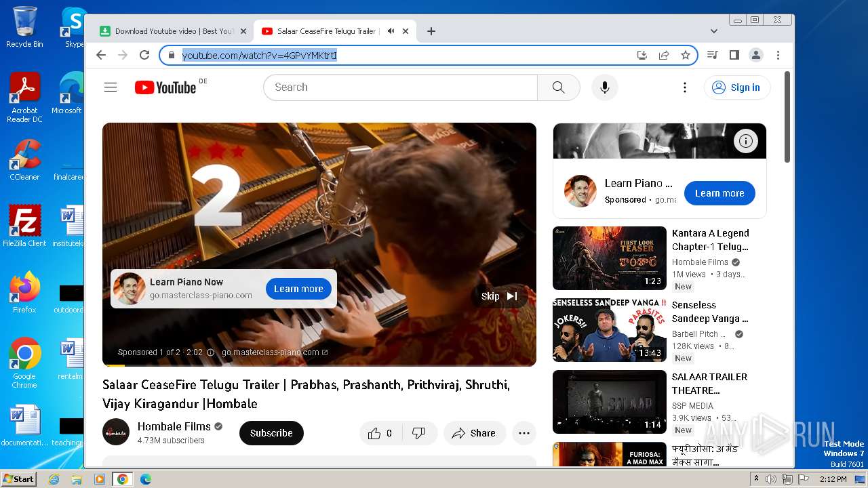This screenshot has height=488, width=868.
Task: Open Chrome media controls icon
Action: pyautogui.click(x=713, y=55)
